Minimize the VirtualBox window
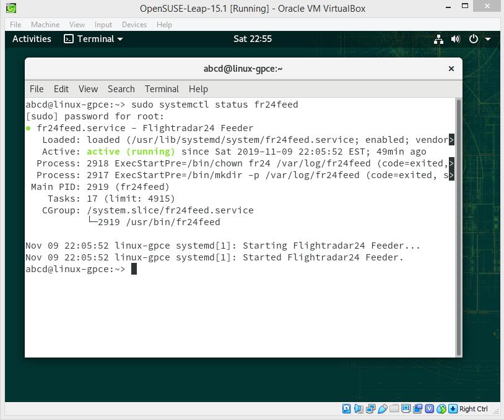The image size is (504, 420). (448, 7)
